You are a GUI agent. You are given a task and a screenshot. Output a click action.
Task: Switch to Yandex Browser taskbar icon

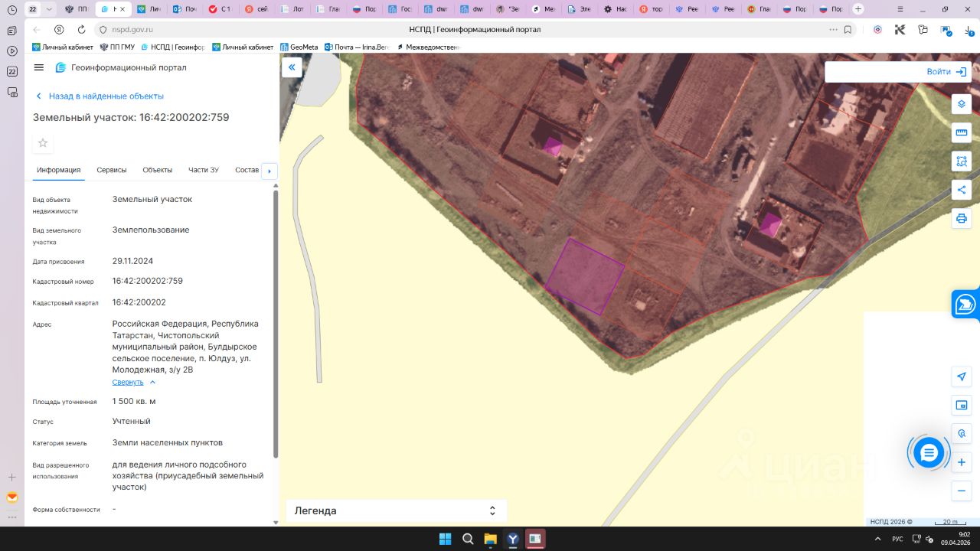513,539
